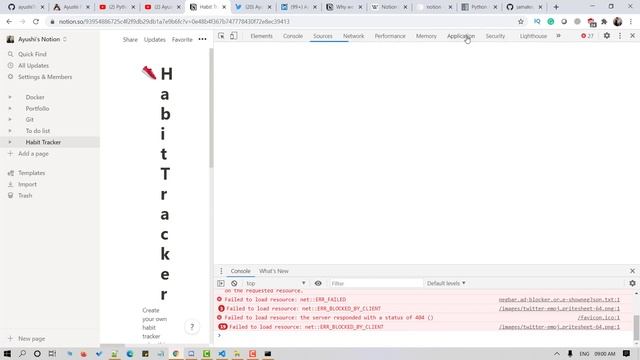Open the Network tab
The width and height of the screenshot is (640, 360).
coord(353,36)
